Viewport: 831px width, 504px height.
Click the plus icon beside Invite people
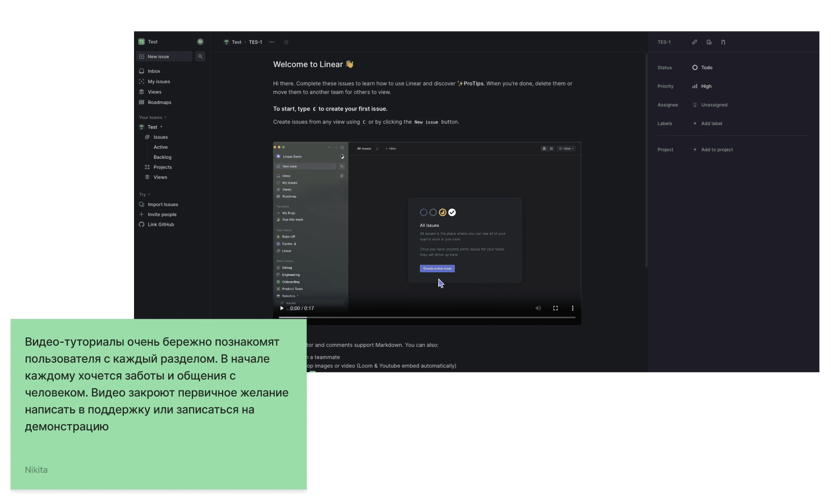tap(141, 215)
